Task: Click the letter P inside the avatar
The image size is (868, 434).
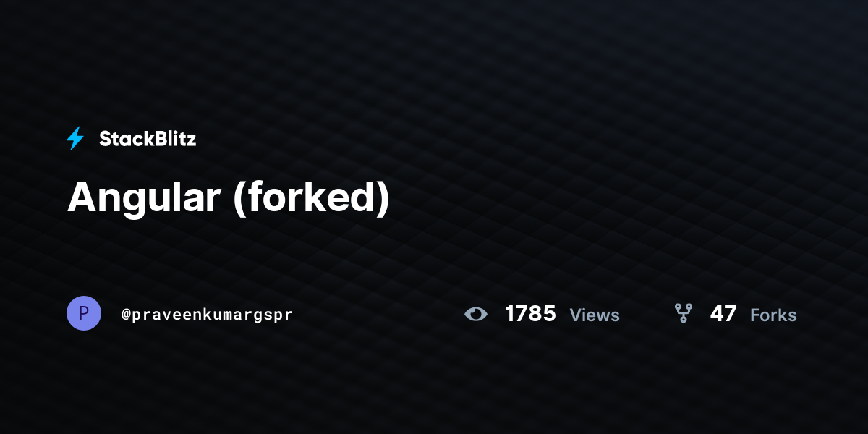Action: point(84,313)
